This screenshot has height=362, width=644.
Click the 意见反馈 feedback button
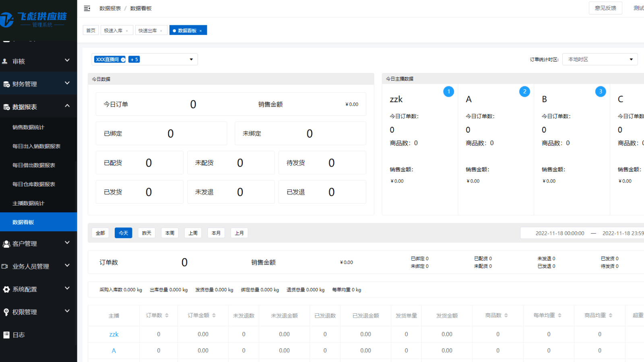pyautogui.click(x=605, y=8)
